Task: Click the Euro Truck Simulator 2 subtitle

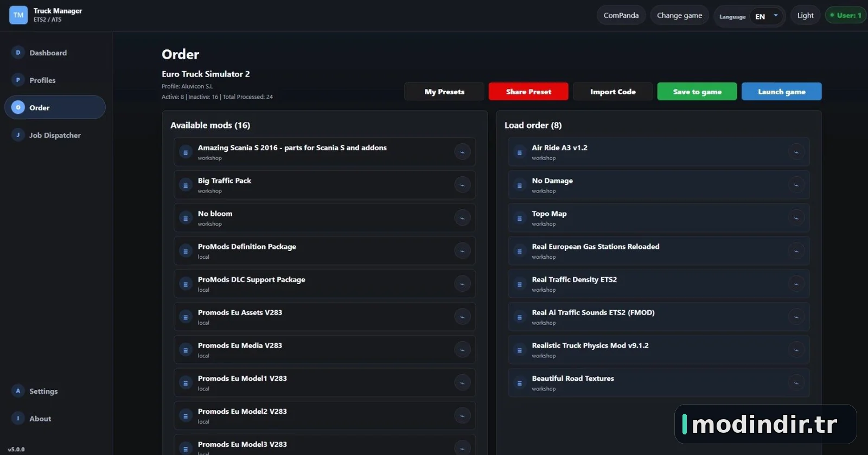Action: [x=206, y=74]
